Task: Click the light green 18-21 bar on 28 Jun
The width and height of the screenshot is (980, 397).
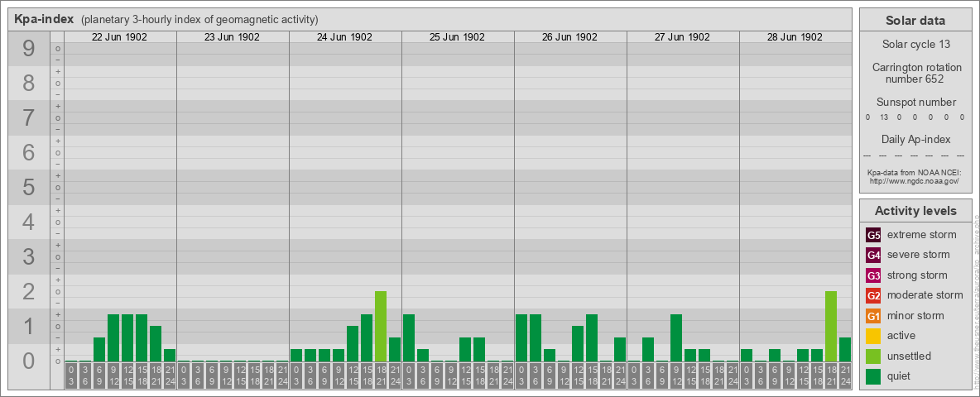Action: pos(831,327)
